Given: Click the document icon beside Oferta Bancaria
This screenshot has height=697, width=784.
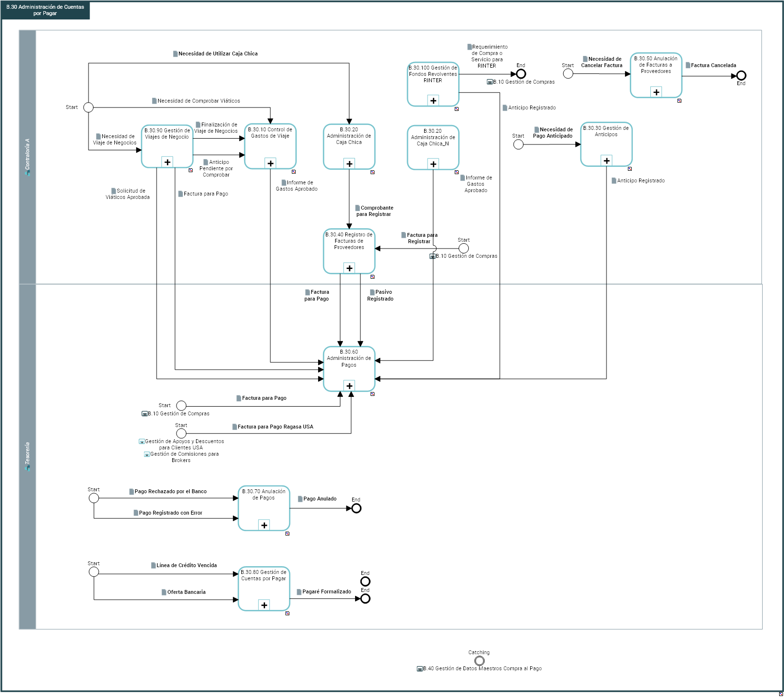Looking at the screenshot, I should tap(164, 592).
